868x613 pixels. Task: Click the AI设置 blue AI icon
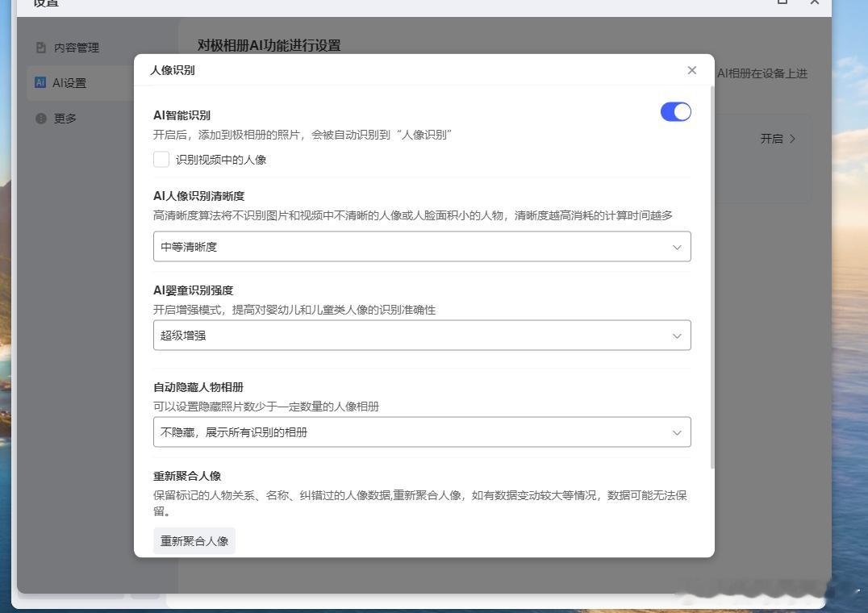[x=40, y=82]
